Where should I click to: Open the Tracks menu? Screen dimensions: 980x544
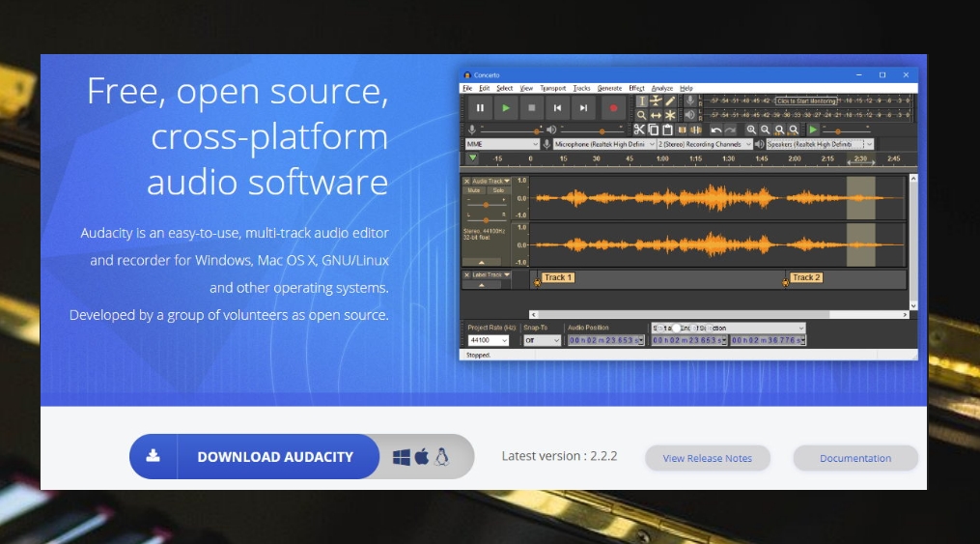[x=581, y=88]
